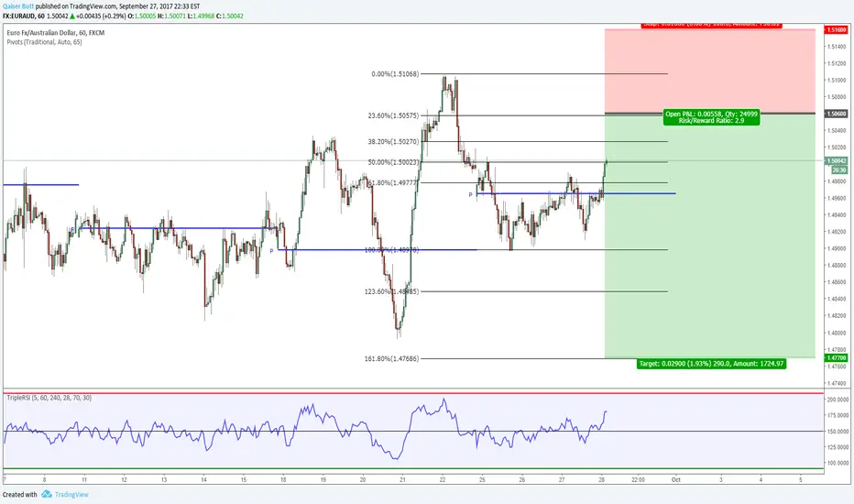This screenshot has height=504, width=854.
Task: Click the Euro Fx/Australian Dollar, 60, FXCM title
Action: coord(56,33)
